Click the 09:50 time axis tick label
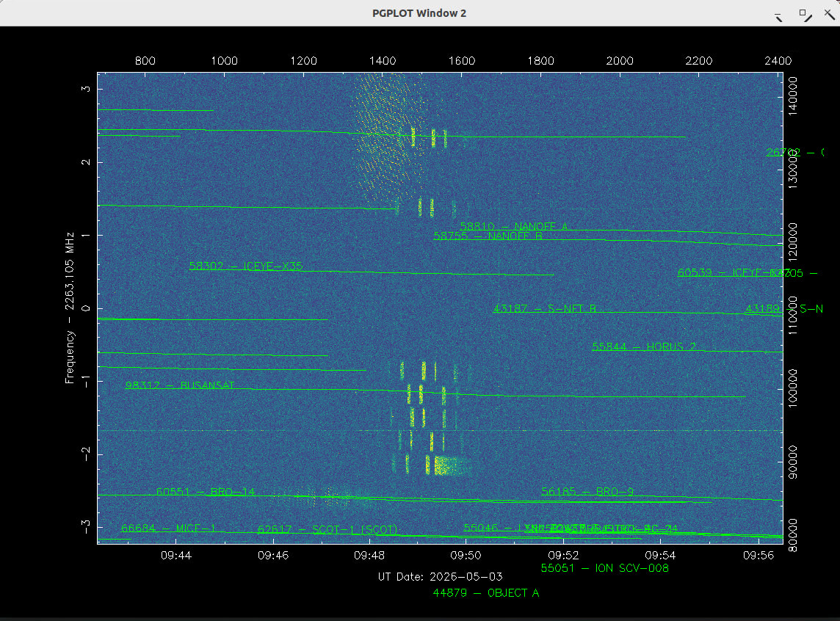This screenshot has height=621, width=840. click(466, 556)
